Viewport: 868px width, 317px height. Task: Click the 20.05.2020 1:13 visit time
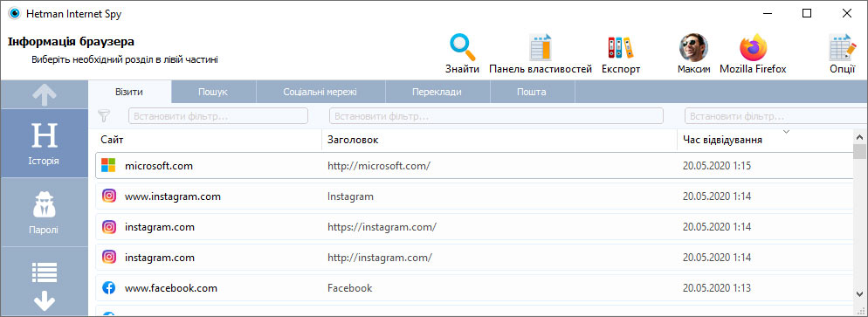(x=717, y=288)
